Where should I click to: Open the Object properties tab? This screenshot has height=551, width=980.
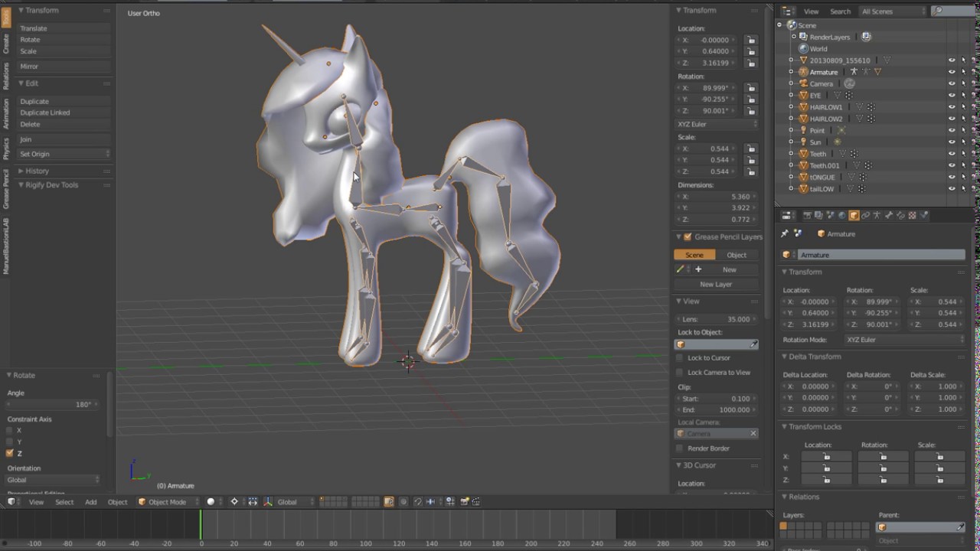pos(854,216)
